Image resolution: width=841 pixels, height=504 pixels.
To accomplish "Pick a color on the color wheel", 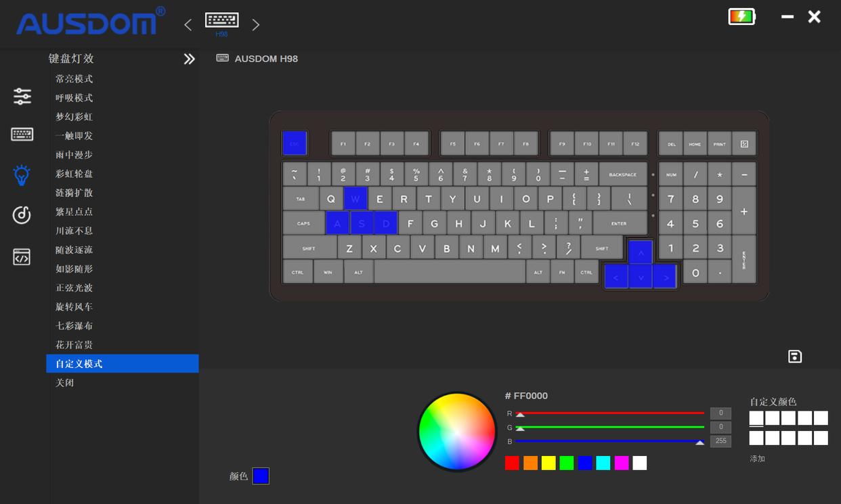I will click(457, 432).
